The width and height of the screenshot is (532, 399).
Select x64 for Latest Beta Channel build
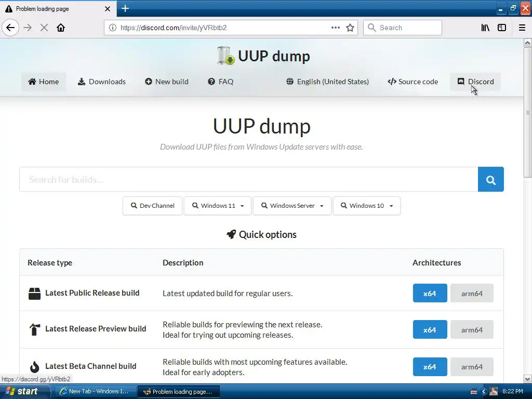430,367
